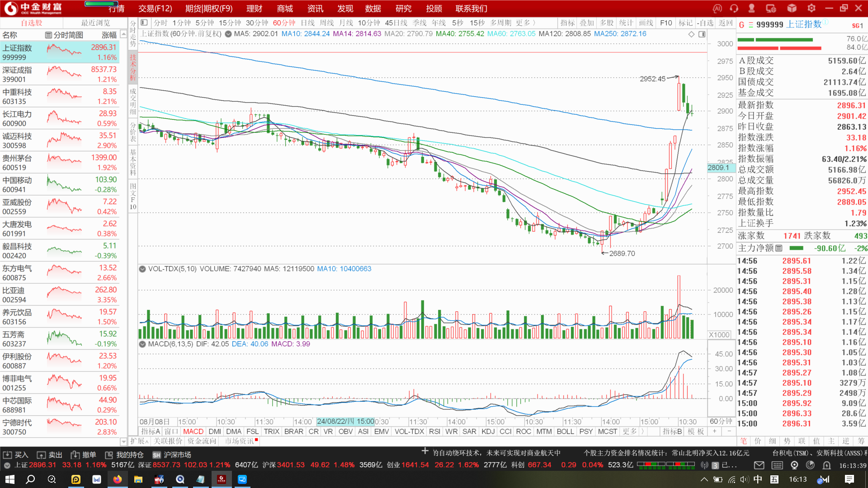Open the settings gear icon
The image size is (868, 488).
click(x=811, y=8)
